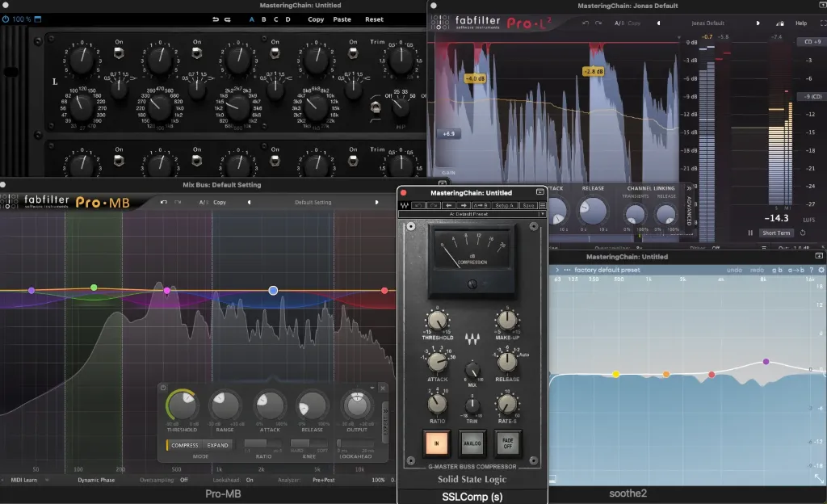The width and height of the screenshot is (827, 504).
Task: Click the MIDI learn icon next to Help in Pro-L 2
Action: point(780,23)
